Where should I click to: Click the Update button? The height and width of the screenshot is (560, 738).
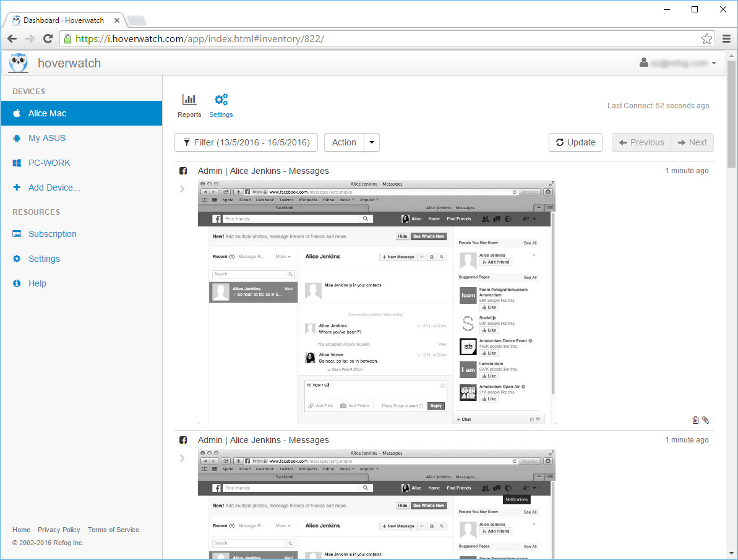click(x=575, y=142)
